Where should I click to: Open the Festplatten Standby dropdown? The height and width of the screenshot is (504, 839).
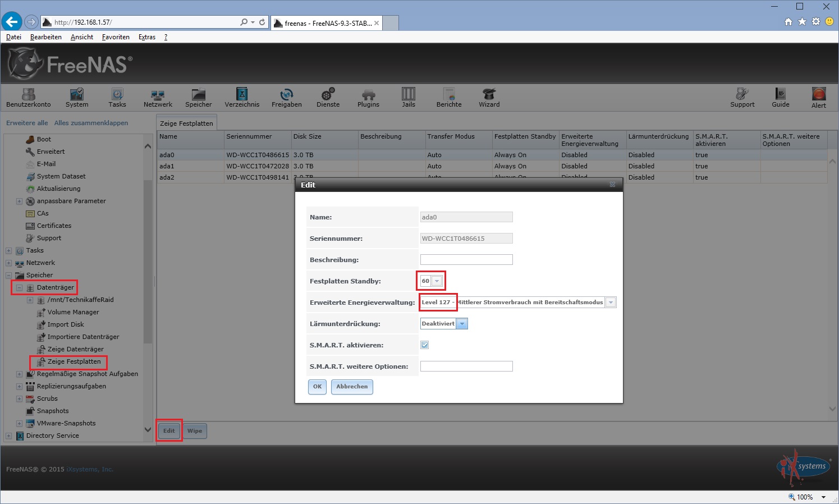click(437, 281)
